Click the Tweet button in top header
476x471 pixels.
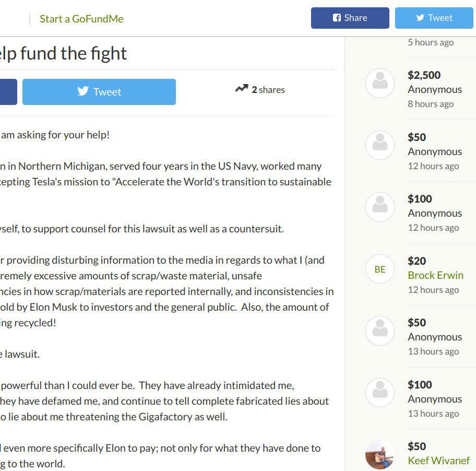coord(434,18)
